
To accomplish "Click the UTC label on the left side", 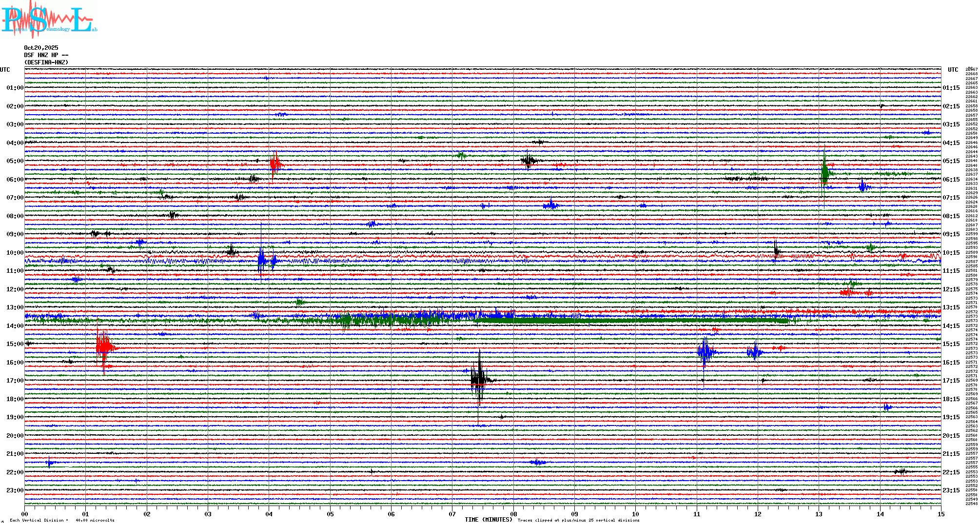I will coord(5,70).
